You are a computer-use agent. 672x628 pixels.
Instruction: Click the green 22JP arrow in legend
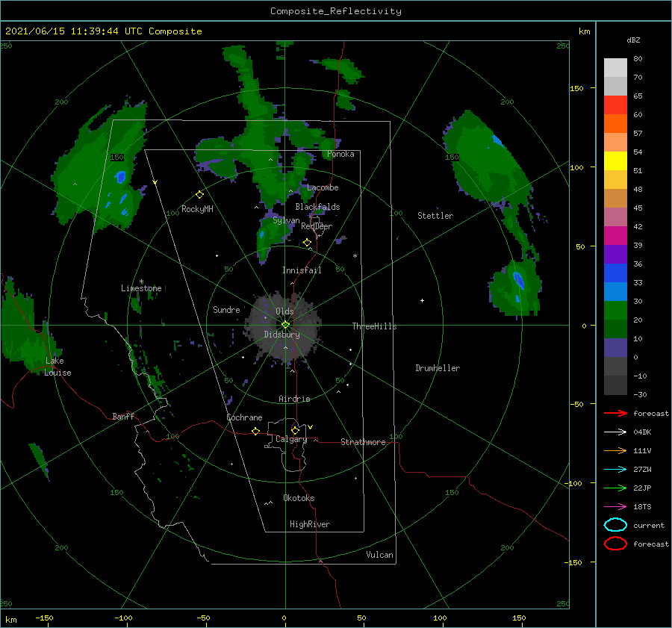pyautogui.click(x=615, y=488)
